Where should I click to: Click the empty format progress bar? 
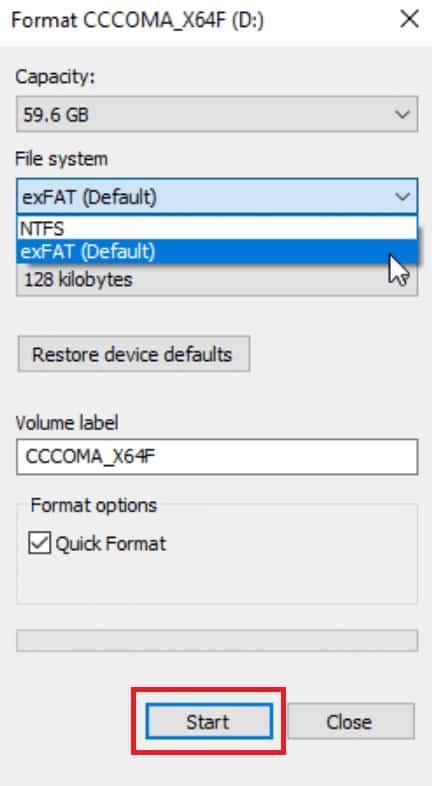point(217,640)
